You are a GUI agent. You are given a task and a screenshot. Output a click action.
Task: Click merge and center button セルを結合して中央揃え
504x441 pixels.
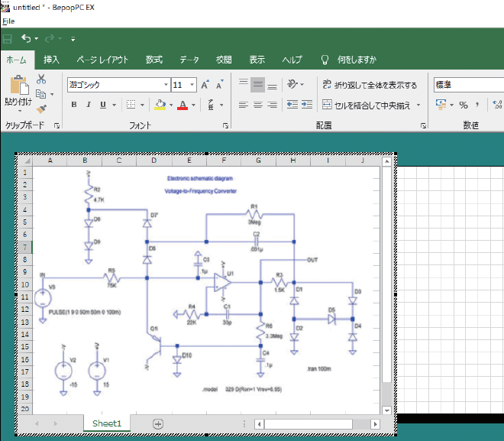click(x=367, y=105)
